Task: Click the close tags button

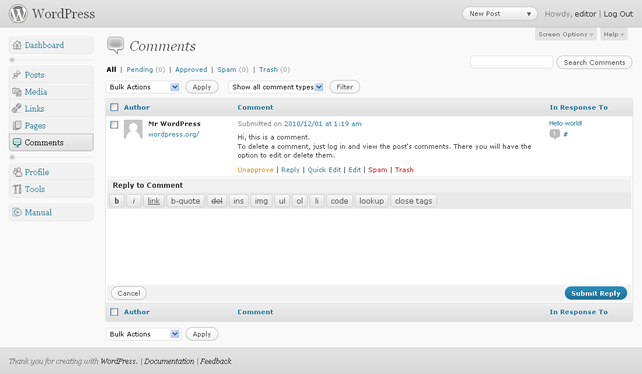Action: (414, 201)
